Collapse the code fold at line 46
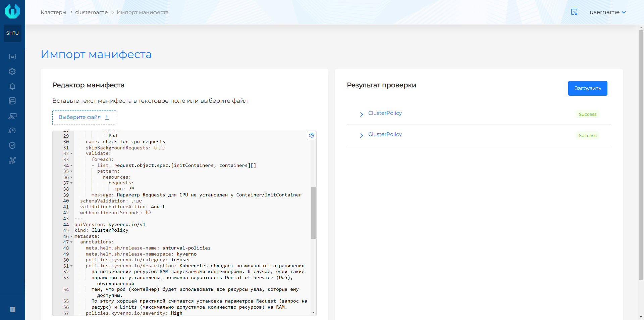644x320 pixels. (x=71, y=236)
